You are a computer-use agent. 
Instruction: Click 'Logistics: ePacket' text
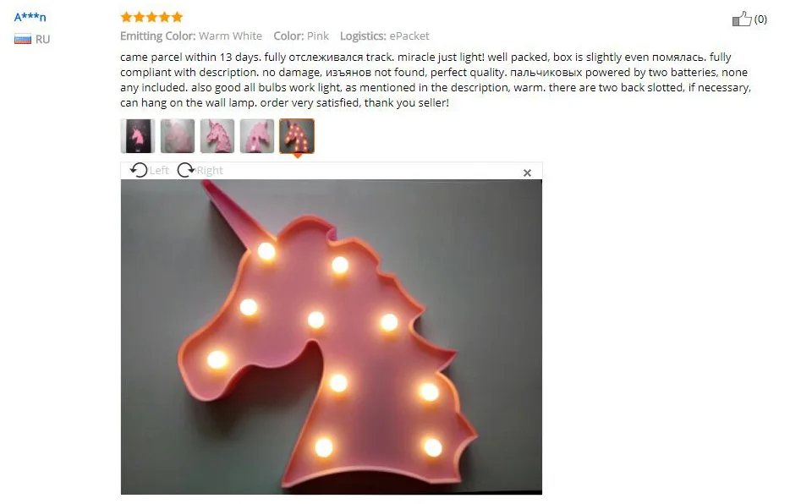(x=384, y=36)
